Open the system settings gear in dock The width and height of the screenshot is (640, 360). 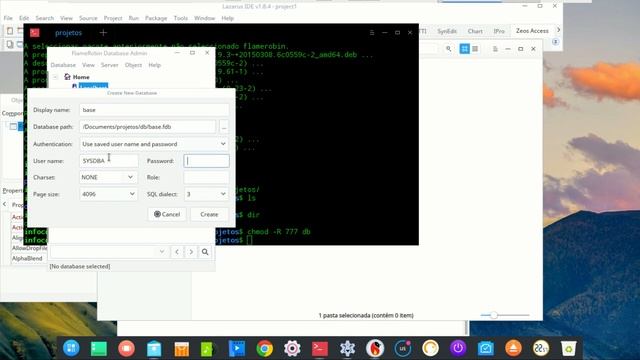click(292, 349)
